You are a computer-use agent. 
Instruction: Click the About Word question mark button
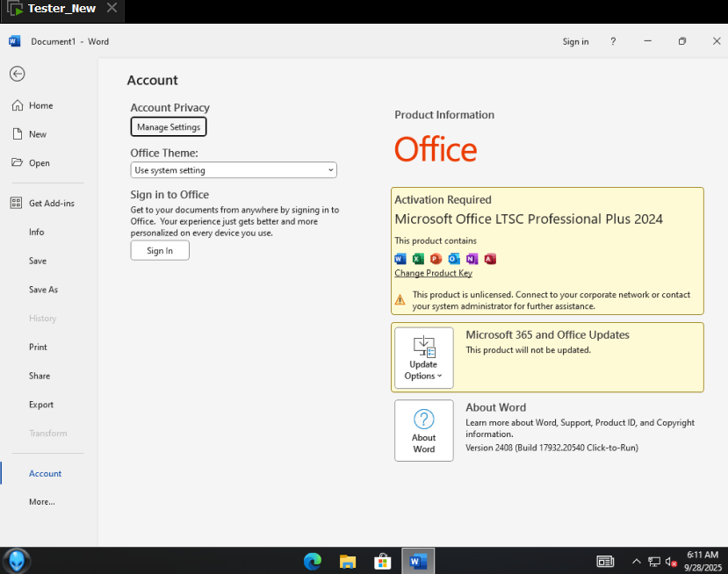(x=423, y=430)
